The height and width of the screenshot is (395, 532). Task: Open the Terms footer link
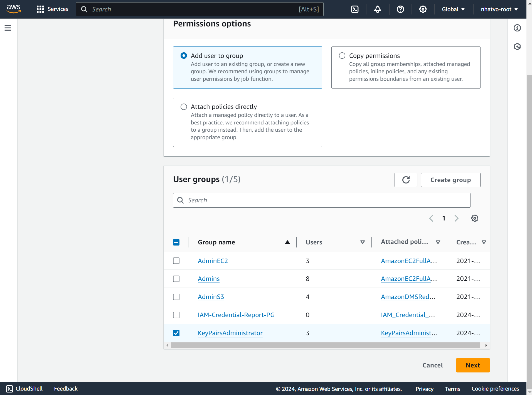pyautogui.click(x=452, y=389)
